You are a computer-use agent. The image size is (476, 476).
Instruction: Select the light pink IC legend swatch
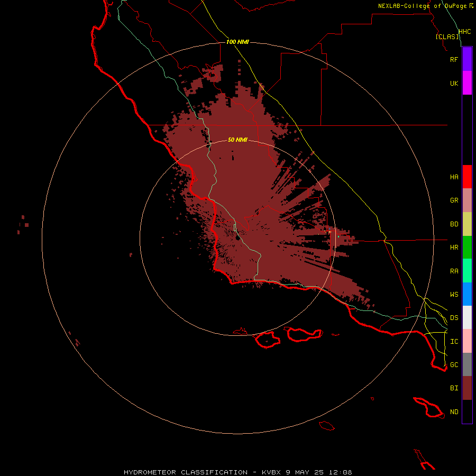(x=467, y=341)
